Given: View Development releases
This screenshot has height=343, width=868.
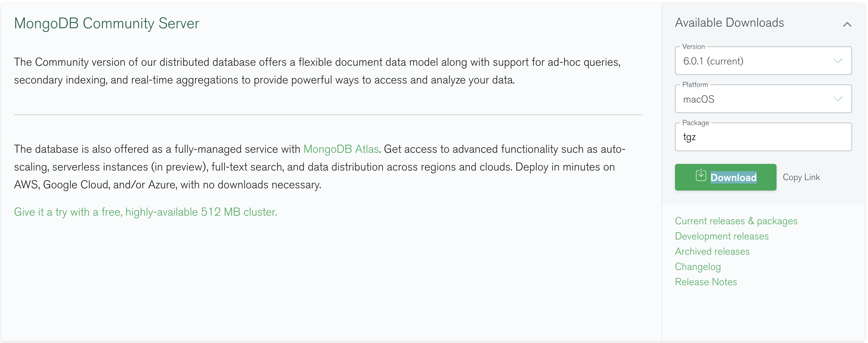Looking at the screenshot, I should (722, 236).
